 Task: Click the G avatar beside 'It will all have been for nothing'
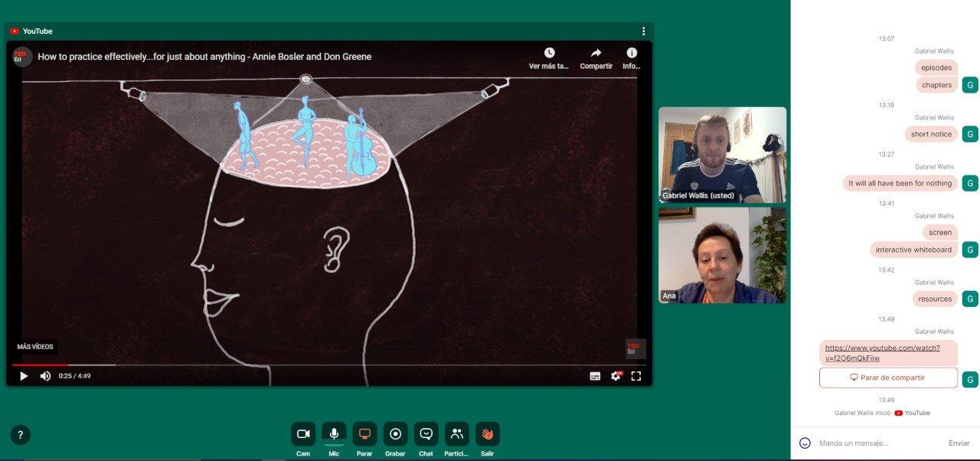970,183
